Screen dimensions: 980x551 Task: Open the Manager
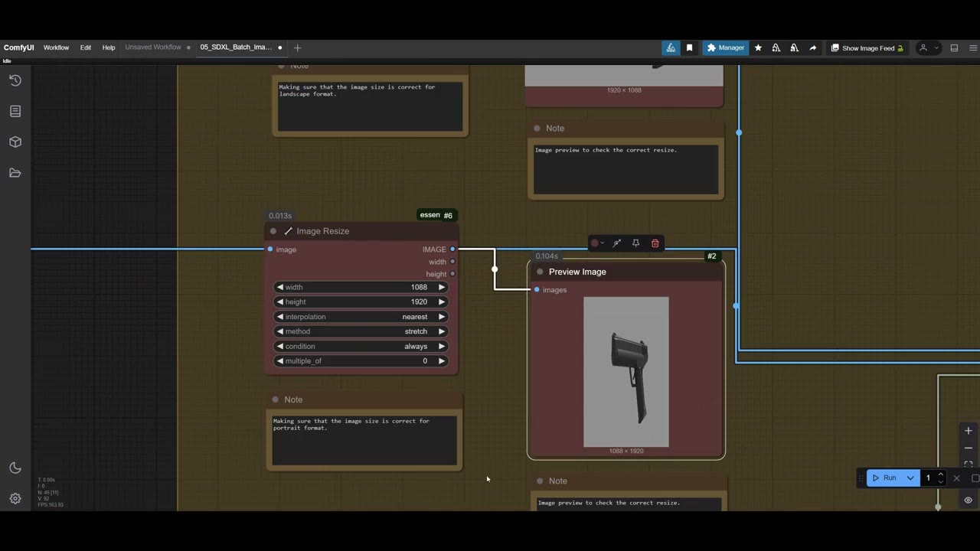pos(725,47)
